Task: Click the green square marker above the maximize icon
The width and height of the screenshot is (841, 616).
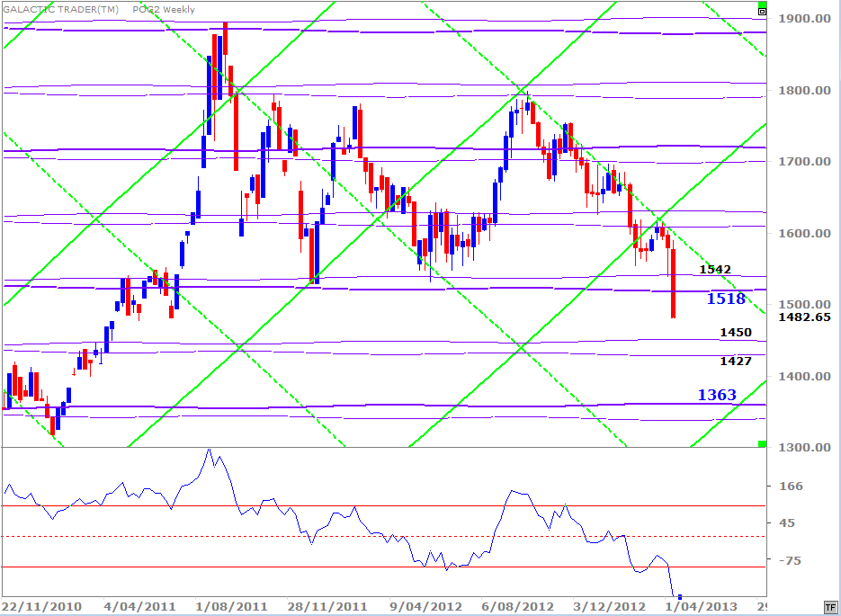Action: (x=762, y=4)
